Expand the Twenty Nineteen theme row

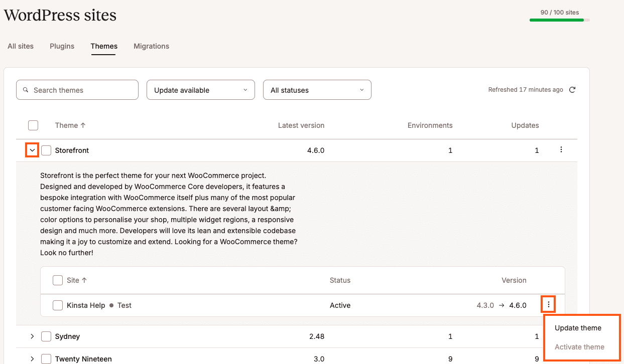(32, 359)
